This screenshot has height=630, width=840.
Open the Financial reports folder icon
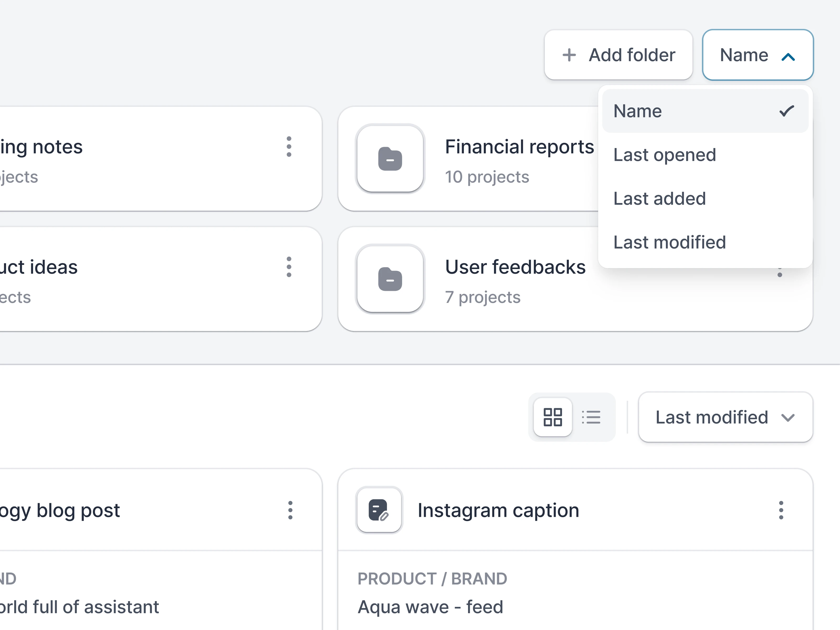click(390, 159)
